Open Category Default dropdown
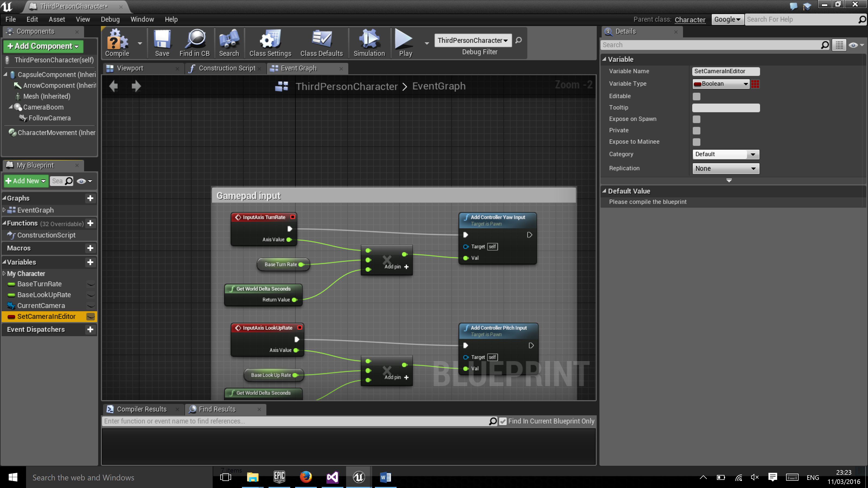The height and width of the screenshot is (488, 868). (726, 154)
